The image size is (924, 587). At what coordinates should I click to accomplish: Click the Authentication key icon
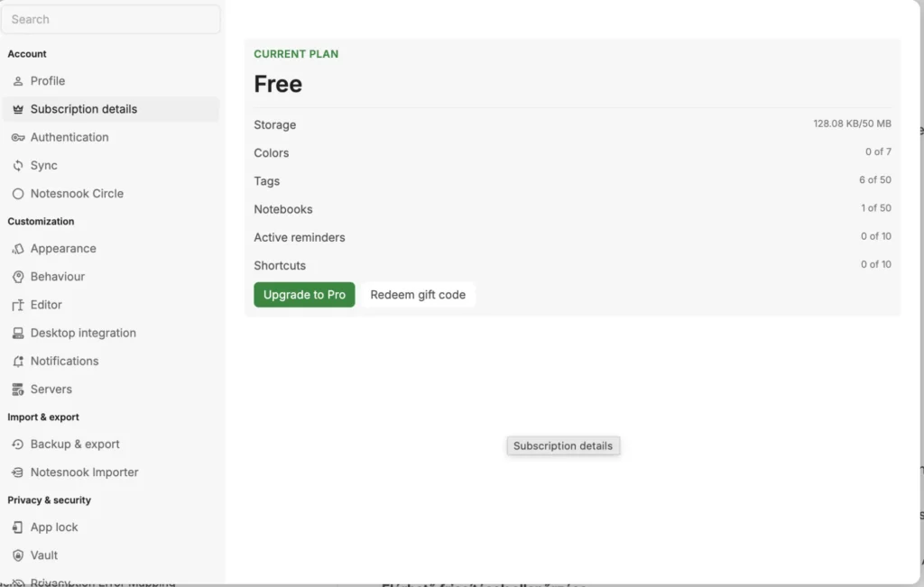point(18,138)
